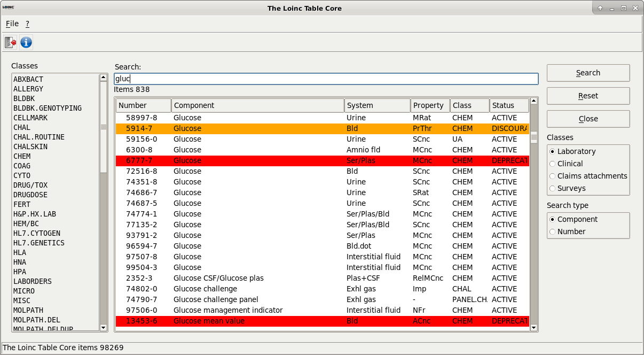The width and height of the screenshot is (644, 355).
Task: Click the LOINC logo in the title bar
Action: point(8,7)
